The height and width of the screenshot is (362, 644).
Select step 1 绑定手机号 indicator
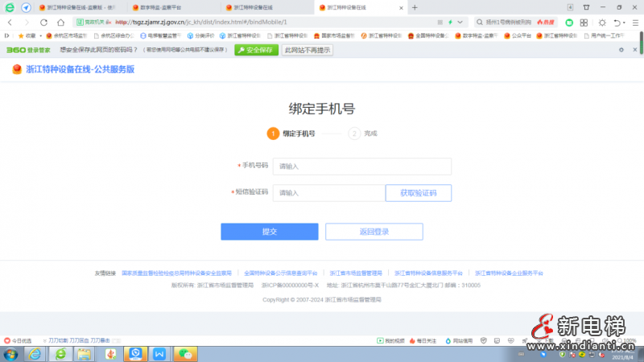(x=291, y=134)
